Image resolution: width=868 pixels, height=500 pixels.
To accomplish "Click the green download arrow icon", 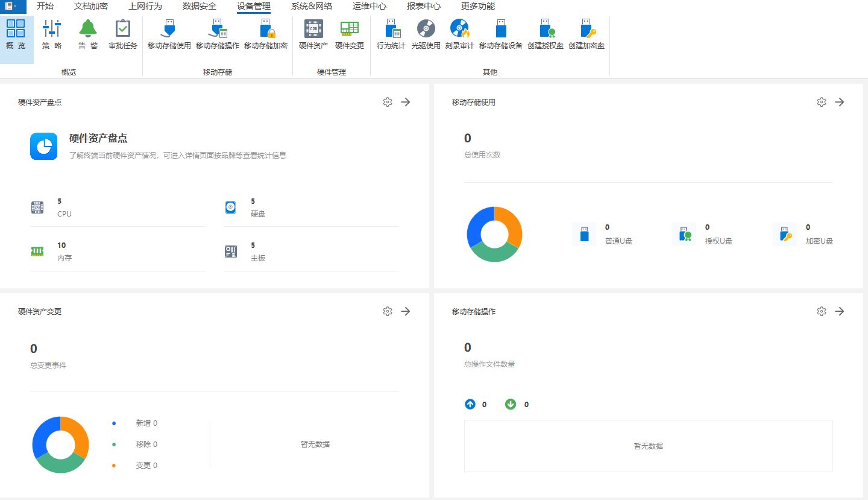I will (x=511, y=404).
